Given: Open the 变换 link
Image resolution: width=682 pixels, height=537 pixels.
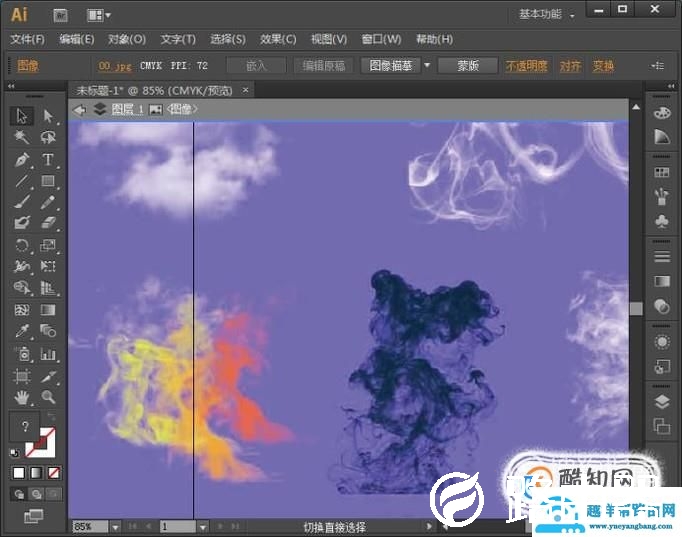Looking at the screenshot, I should [603, 66].
